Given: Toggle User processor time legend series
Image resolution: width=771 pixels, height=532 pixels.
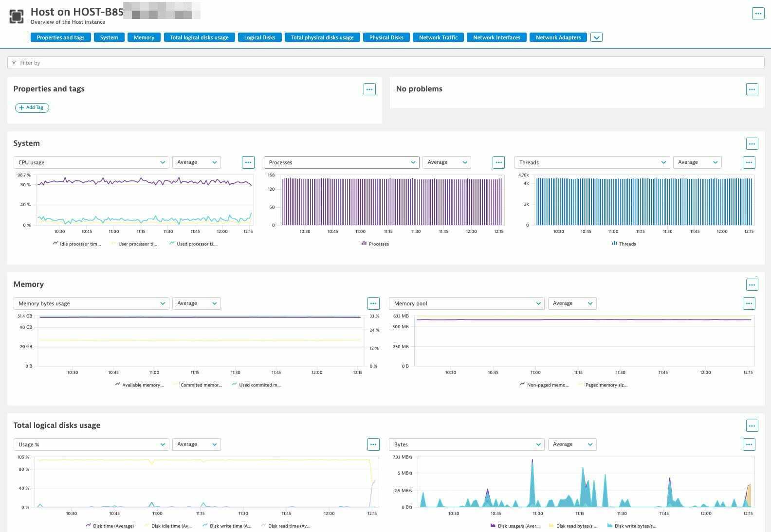Looking at the screenshot, I should (x=134, y=244).
